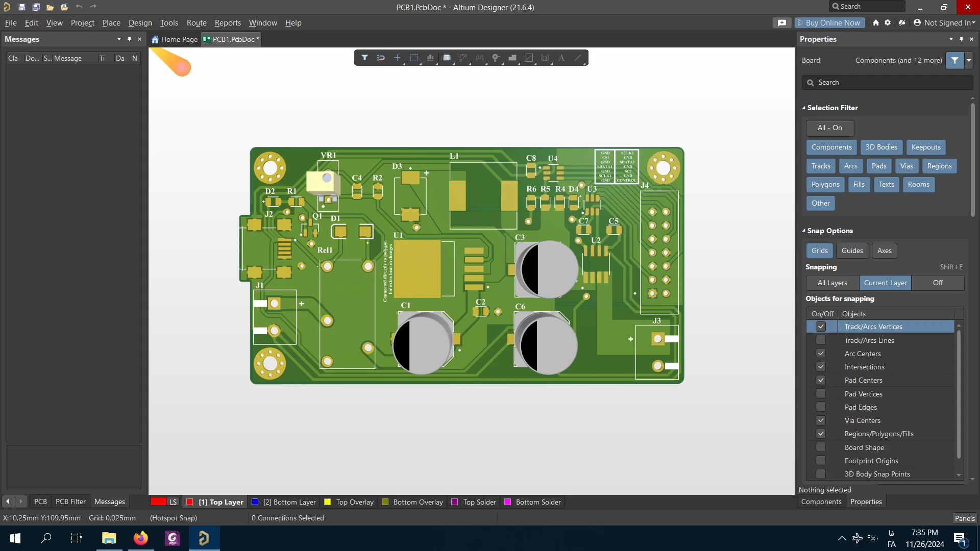Enable Track/Arcs Lines snapping checkbox
Screen dimensions: 980x551
pyautogui.click(x=821, y=340)
